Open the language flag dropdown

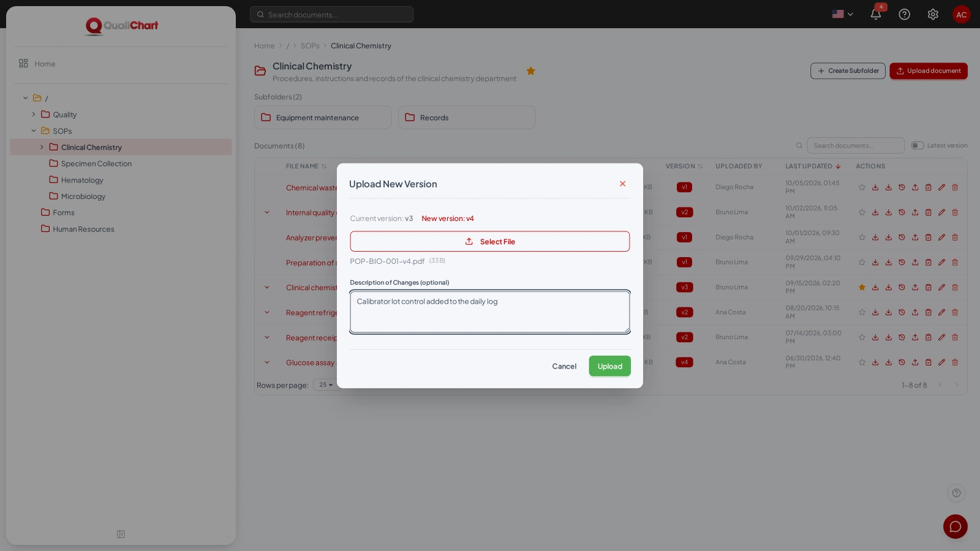pos(843,14)
